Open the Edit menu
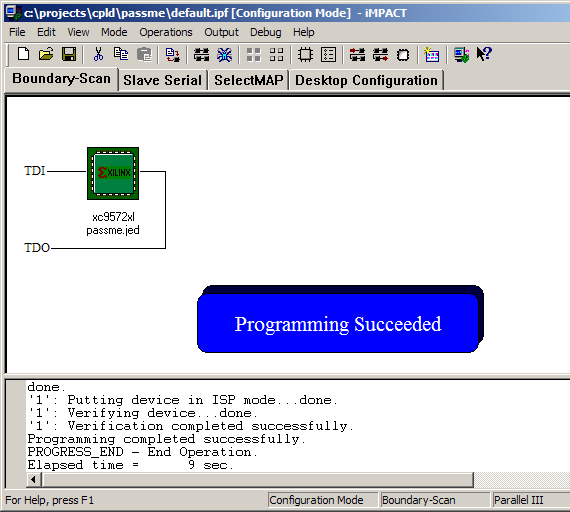The image size is (570, 512). [46, 32]
